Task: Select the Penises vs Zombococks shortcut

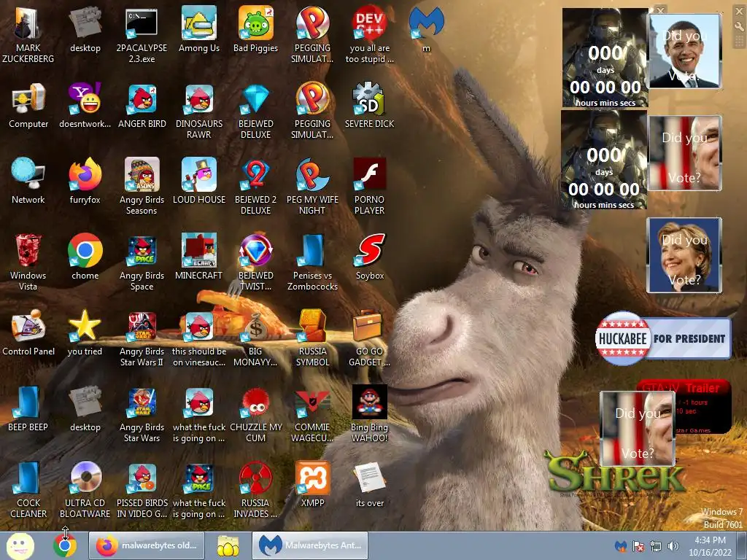Action: click(x=312, y=262)
